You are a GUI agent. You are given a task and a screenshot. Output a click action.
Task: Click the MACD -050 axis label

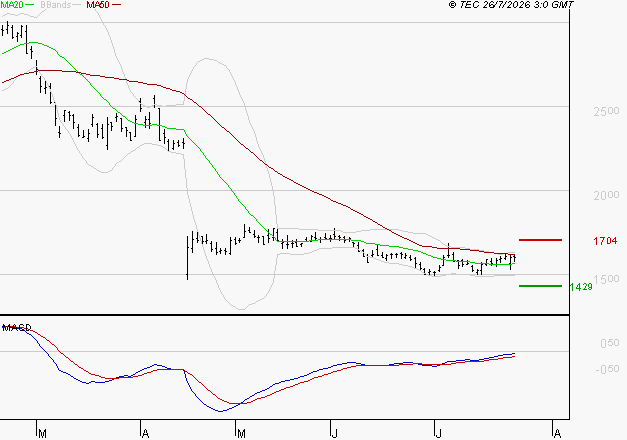click(x=607, y=369)
